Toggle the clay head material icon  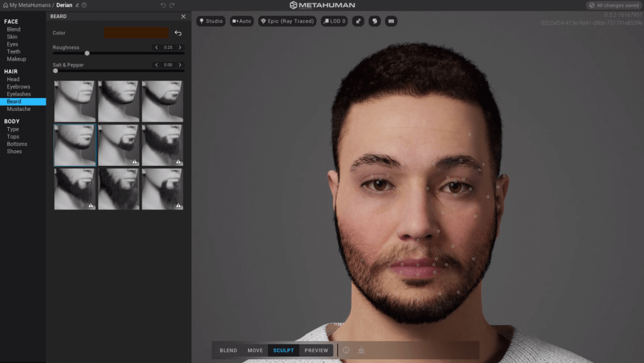375,21
